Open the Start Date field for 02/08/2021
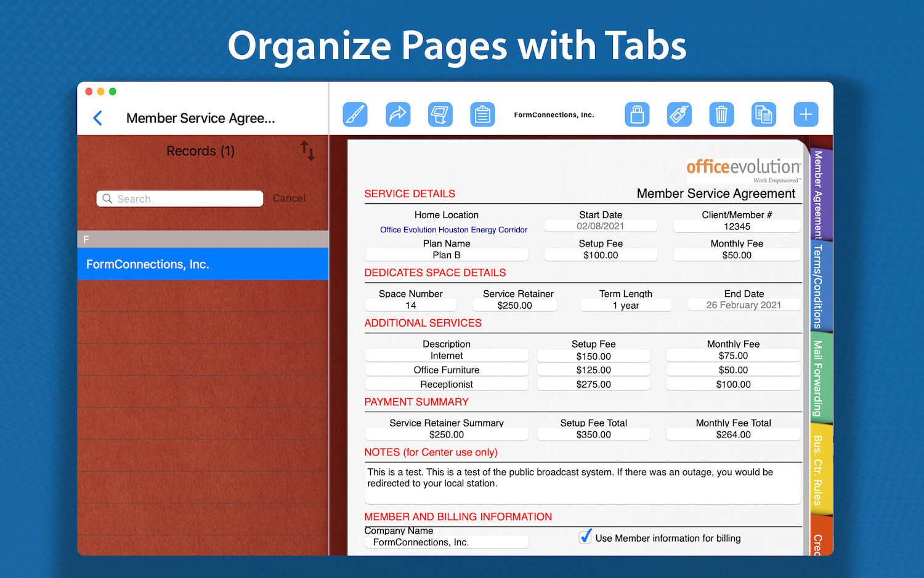 (600, 226)
